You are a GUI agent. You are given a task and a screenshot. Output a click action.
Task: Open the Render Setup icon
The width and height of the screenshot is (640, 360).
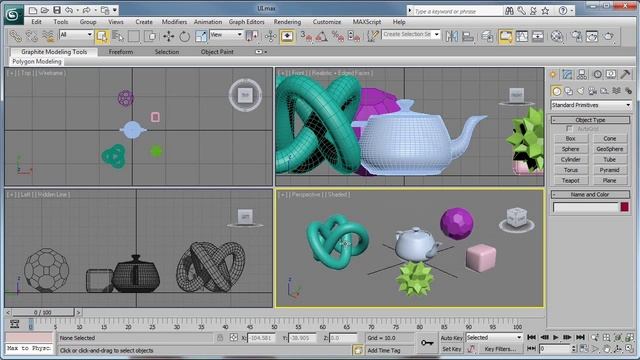click(x=576, y=36)
